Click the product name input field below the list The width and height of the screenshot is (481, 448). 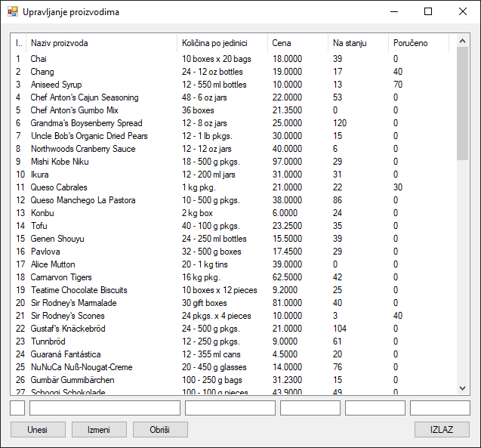point(104,408)
